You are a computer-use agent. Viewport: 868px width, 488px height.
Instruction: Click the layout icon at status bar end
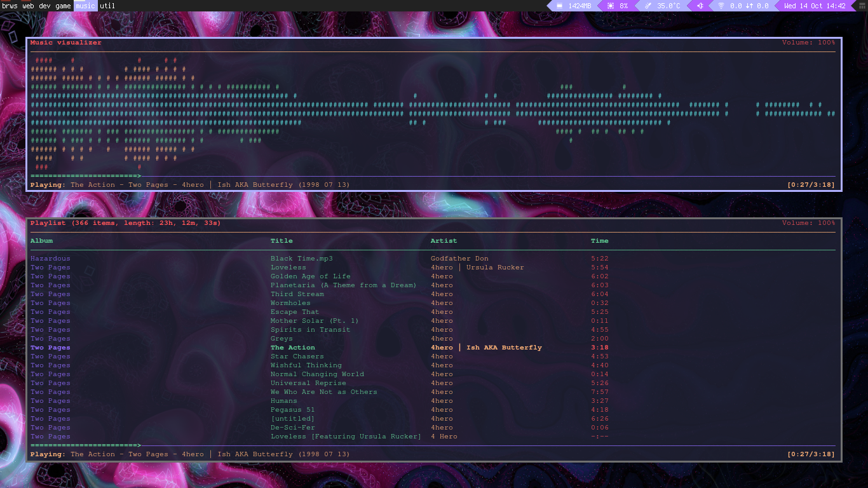(862, 6)
